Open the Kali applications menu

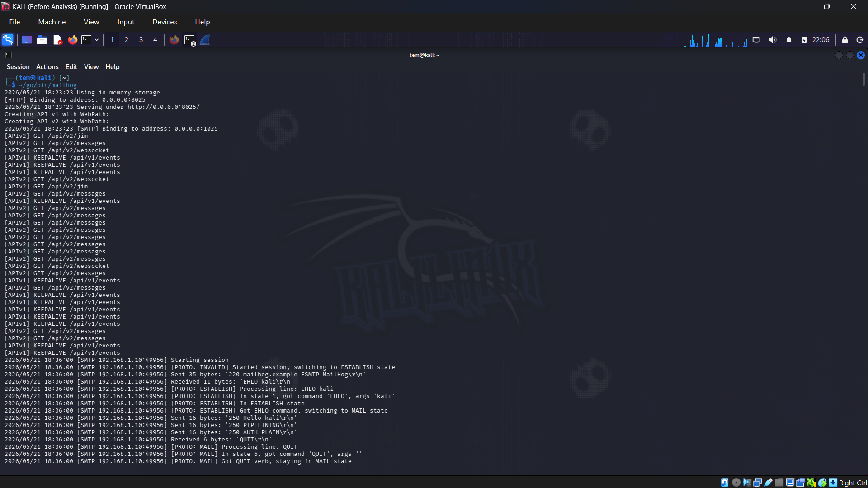click(8, 40)
